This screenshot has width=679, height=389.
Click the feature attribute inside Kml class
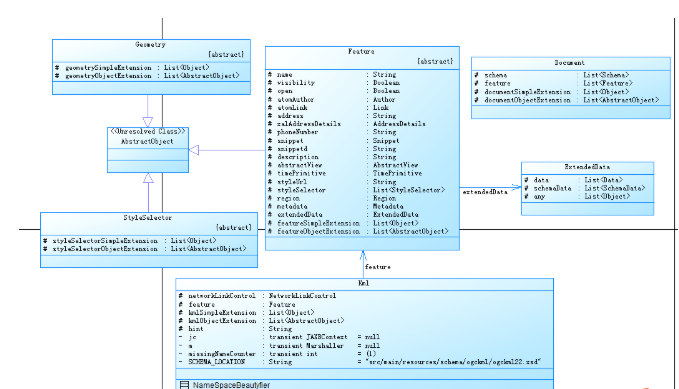(x=237, y=305)
